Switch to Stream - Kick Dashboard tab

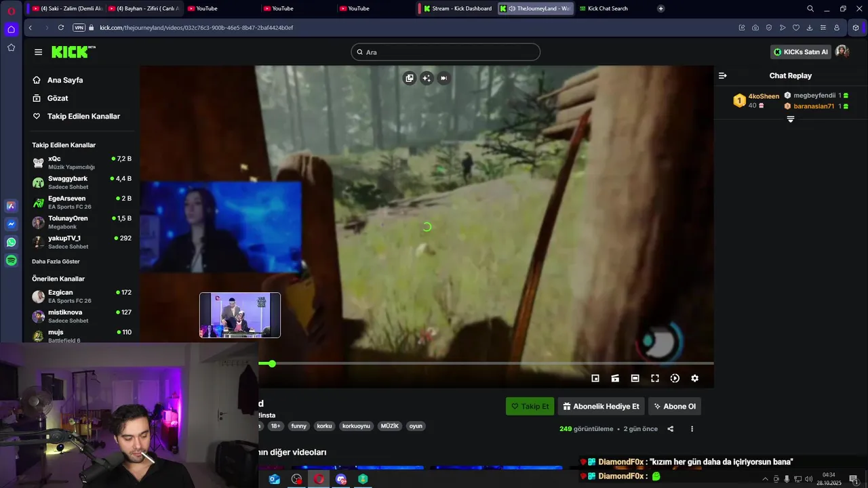tap(458, 9)
